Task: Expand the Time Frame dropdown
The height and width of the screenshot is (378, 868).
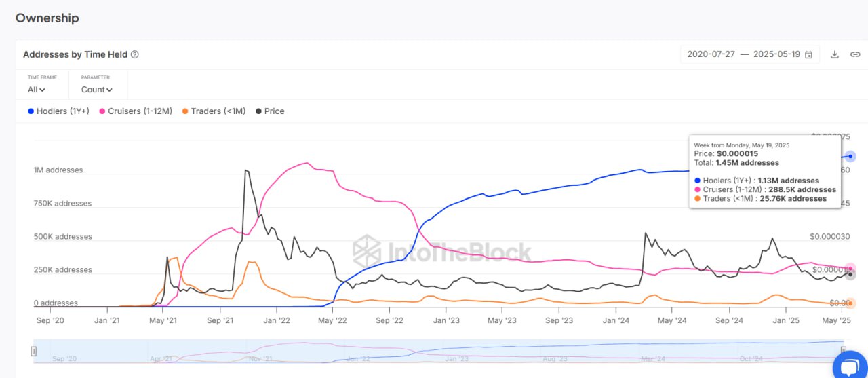Action: pos(37,89)
